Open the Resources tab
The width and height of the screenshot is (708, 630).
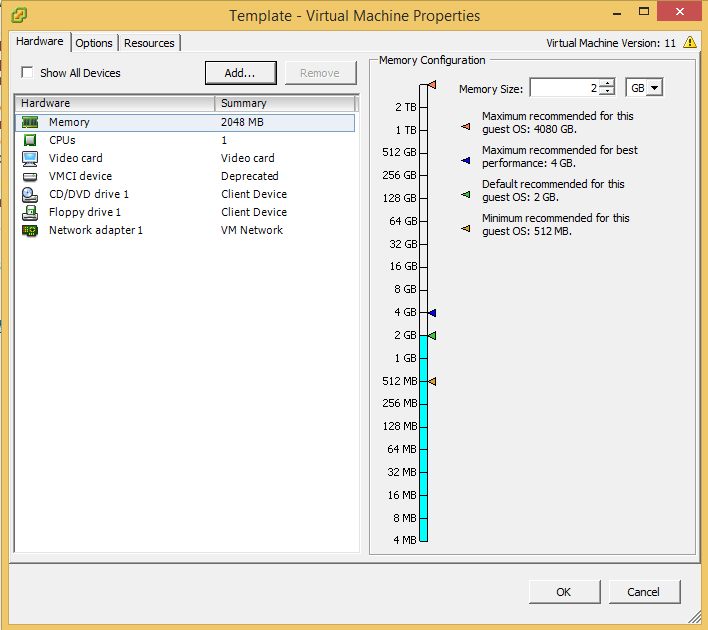point(149,43)
